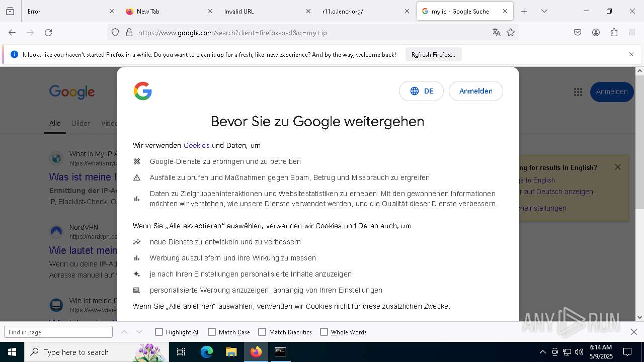Switch to the r11.o.lencr.org tab
Image resolution: width=644 pixels, height=362 pixels.
tap(366, 11)
